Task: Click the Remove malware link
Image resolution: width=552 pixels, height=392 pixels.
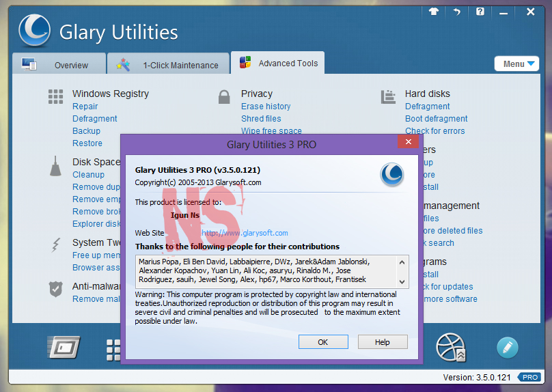Action: point(96,298)
